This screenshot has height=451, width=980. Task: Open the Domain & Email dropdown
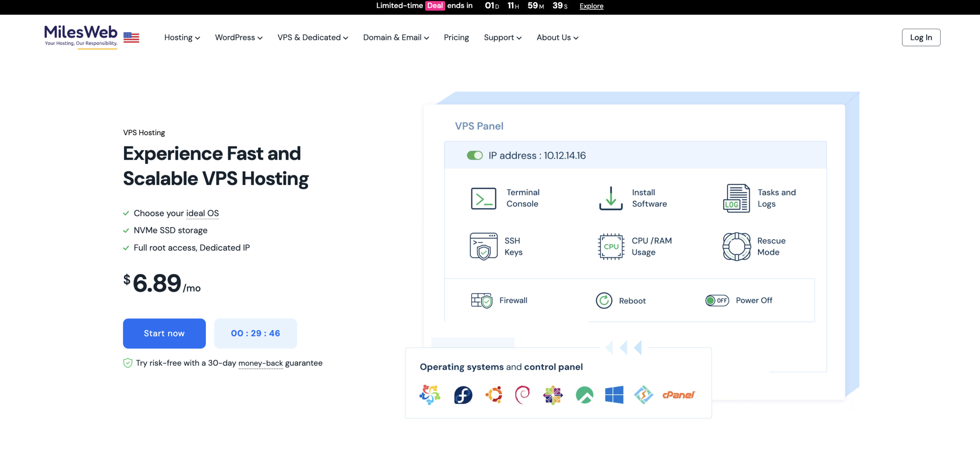pos(396,38)
